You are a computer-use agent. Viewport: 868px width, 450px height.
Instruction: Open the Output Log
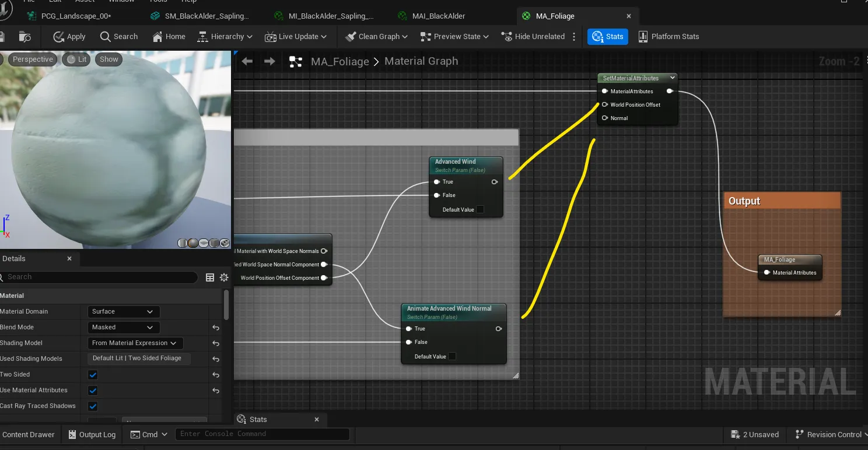92,435
